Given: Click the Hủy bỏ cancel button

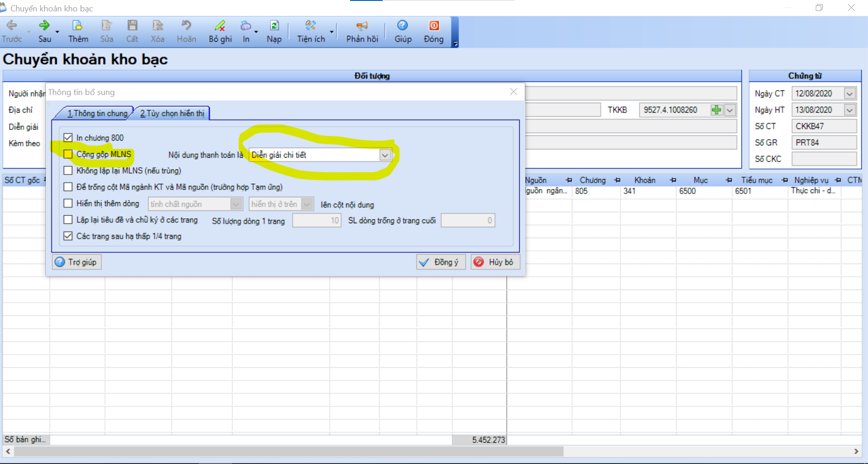Looking at the screenshot, I should (495, 262).
